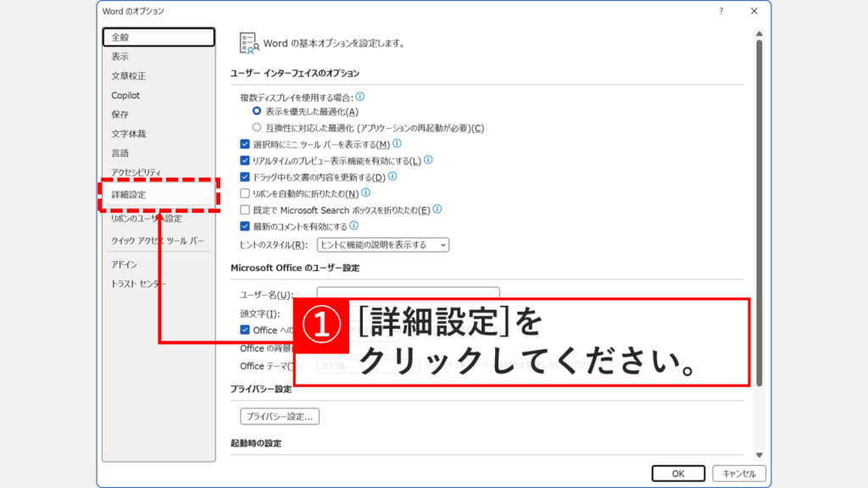Click in the ユーザー名 text field

[x=408, y=292]
